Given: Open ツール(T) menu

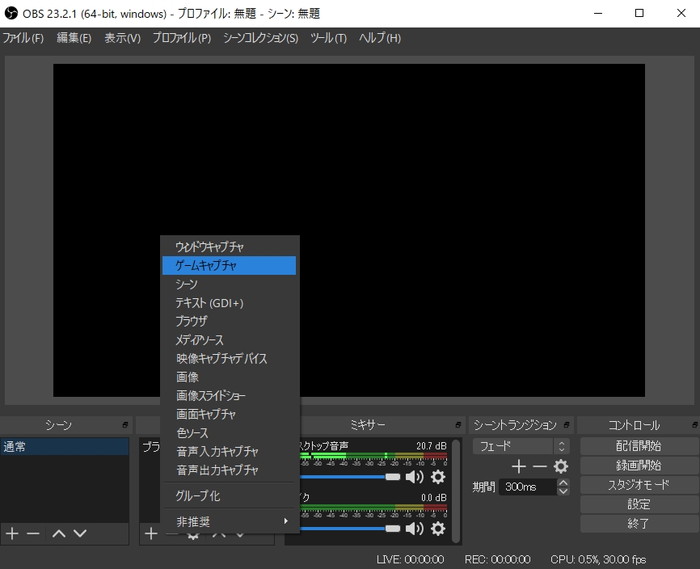Looking at the screenshot, I should (x=329, y=38).
